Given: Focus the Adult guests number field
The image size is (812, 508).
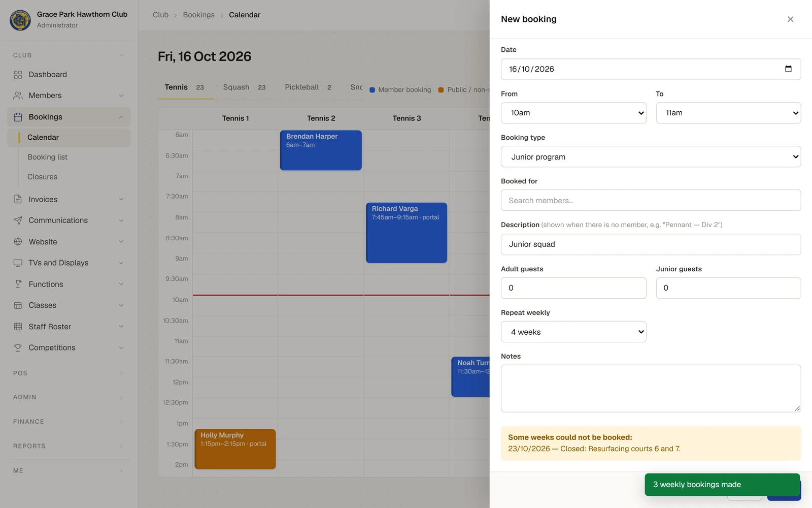Looking at the screenshot, I should click(573, 288).
